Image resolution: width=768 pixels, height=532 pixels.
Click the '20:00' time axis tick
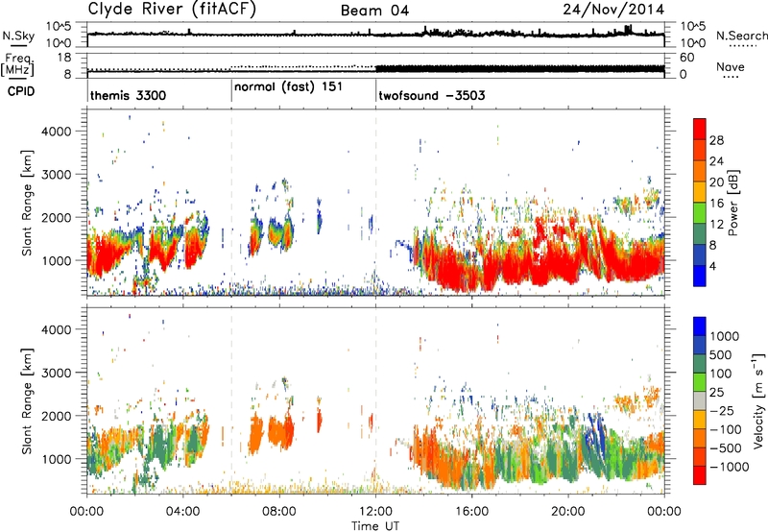point(567,512)
